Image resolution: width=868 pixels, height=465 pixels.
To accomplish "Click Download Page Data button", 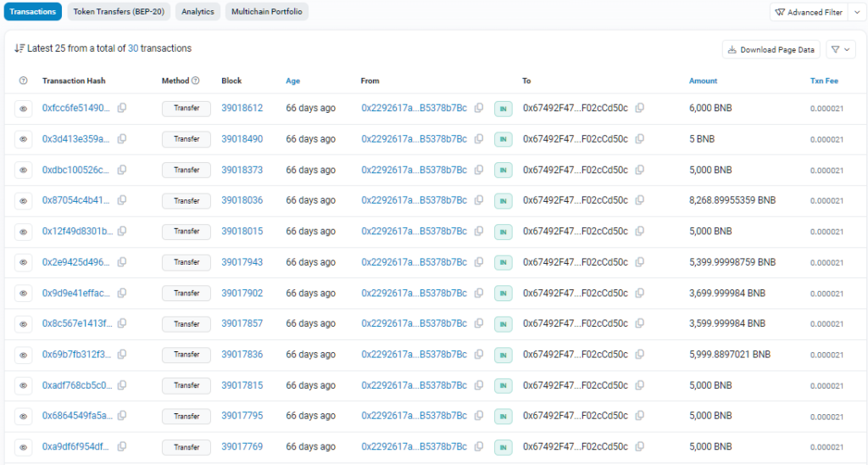I will pyautogui.click(x=771, y=49).
